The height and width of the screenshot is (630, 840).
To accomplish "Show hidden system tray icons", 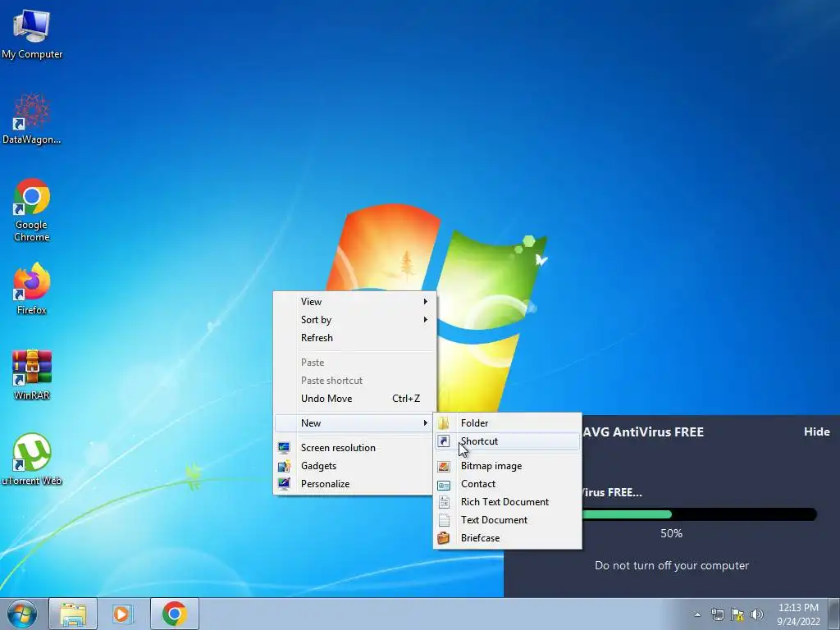I will [x=697, y=614].
